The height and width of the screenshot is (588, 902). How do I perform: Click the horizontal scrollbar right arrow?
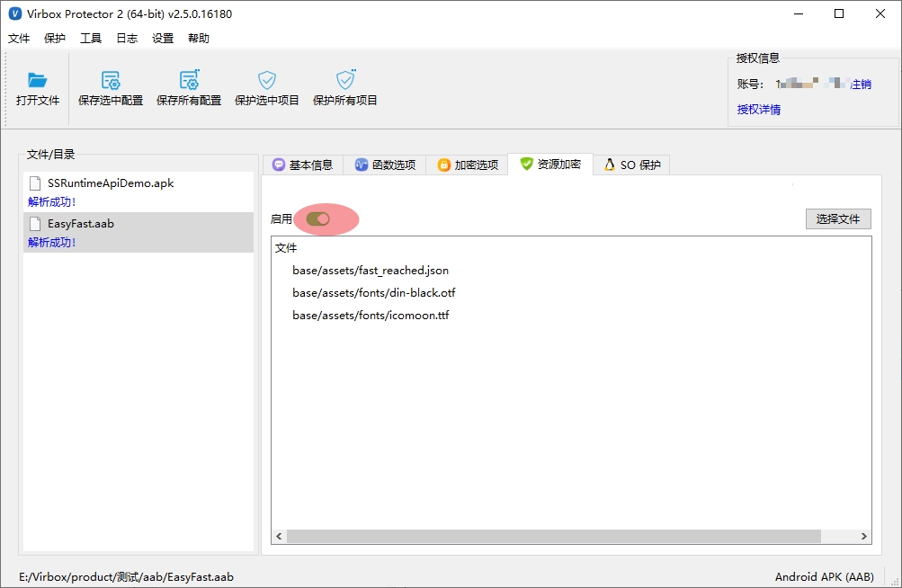click(x=864, y=536)
